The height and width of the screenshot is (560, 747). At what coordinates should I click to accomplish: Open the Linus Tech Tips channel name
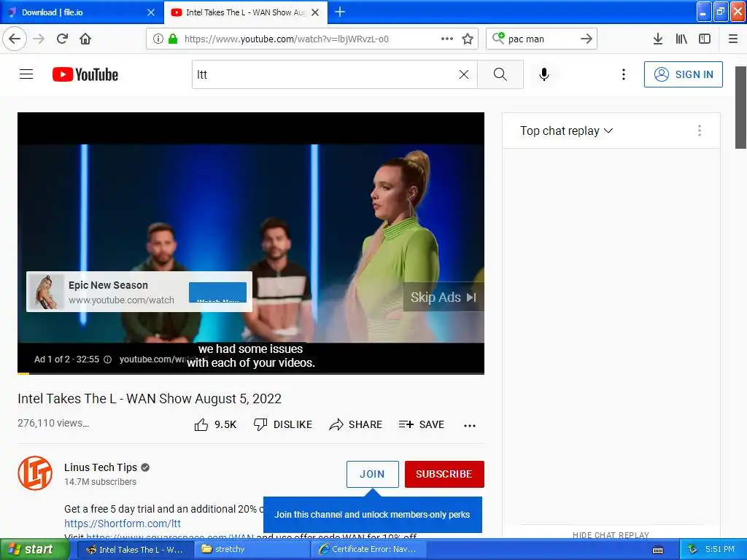click(x=101, y=467)
